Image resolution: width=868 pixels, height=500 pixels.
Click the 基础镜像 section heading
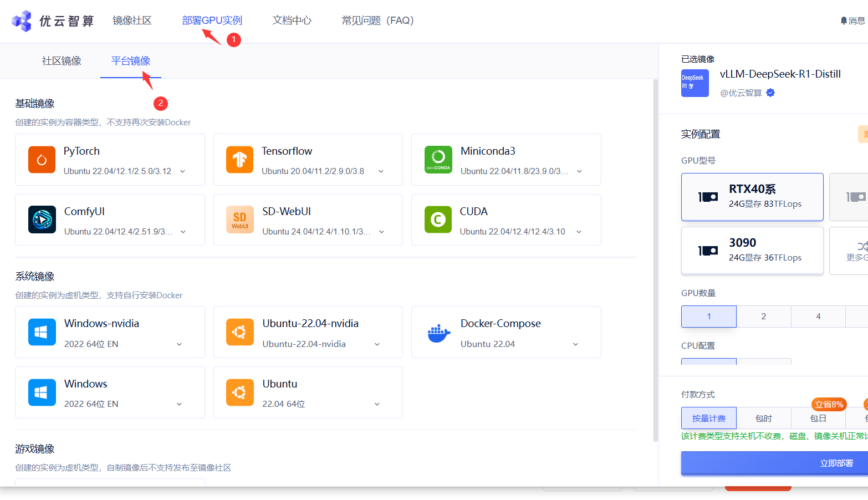point(35,104)
